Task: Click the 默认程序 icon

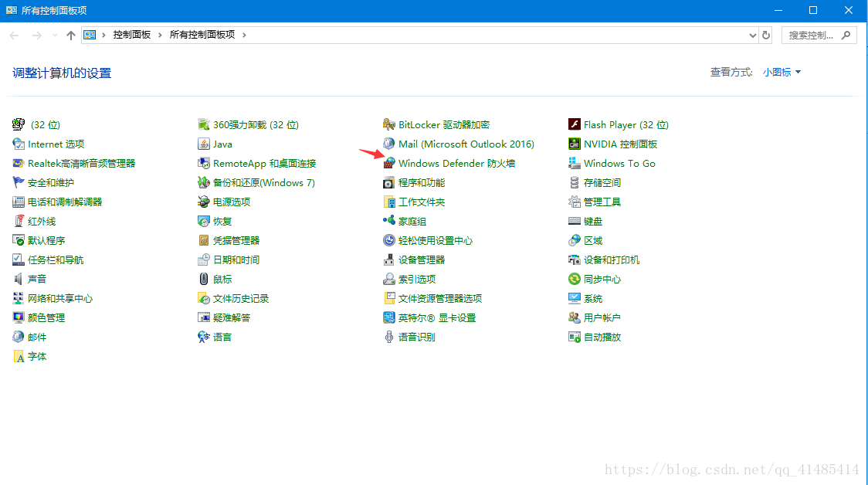Action: [19, 241]
